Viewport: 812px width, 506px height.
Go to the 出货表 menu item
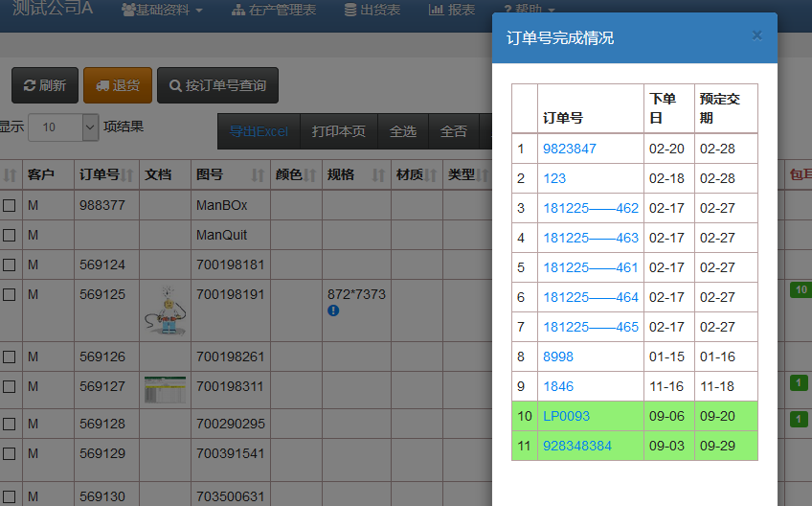(x=372, y=10)
